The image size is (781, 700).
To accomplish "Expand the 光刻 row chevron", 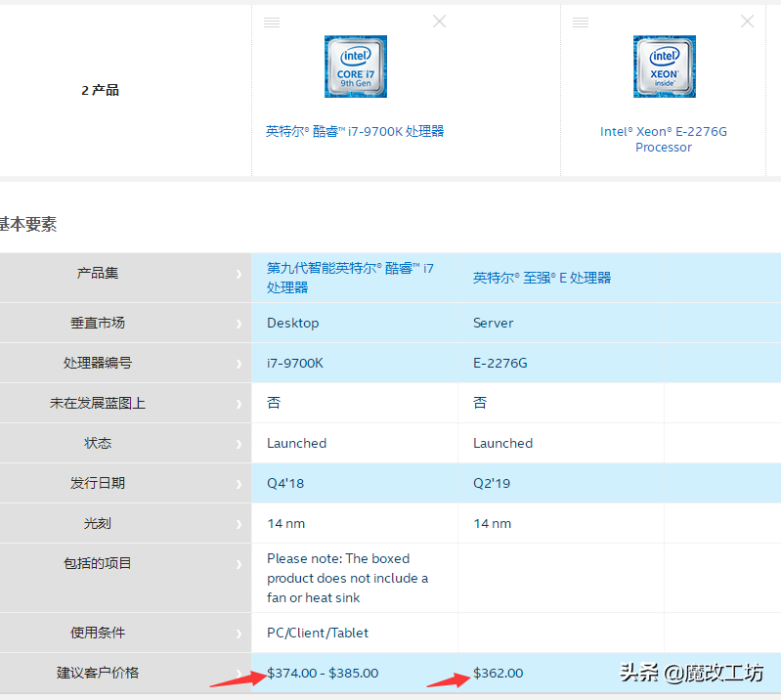I will pyautogui.click(x=239, y=524).
